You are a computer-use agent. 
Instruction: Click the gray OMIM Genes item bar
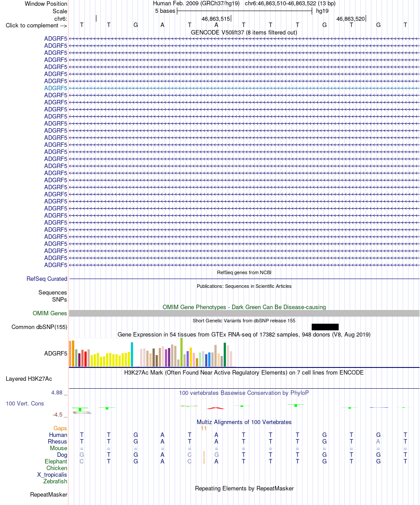pos(244,314)
